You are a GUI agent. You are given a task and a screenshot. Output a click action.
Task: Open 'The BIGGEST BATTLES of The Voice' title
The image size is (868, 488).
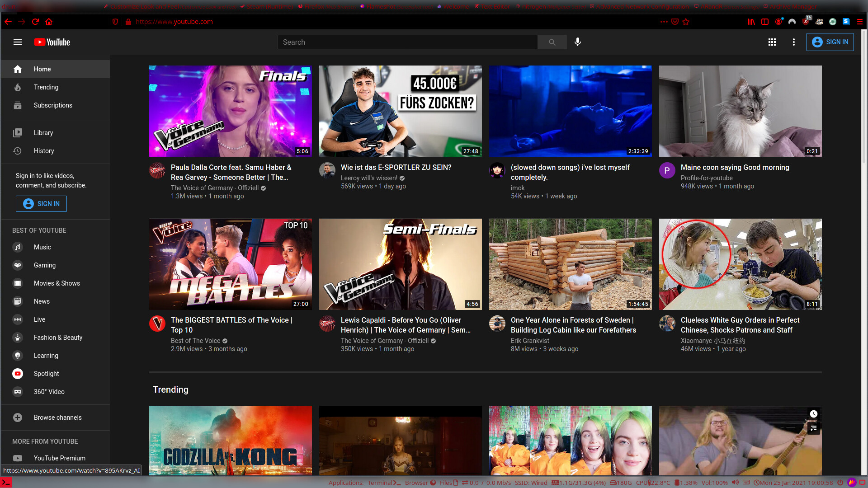(231, 325)
